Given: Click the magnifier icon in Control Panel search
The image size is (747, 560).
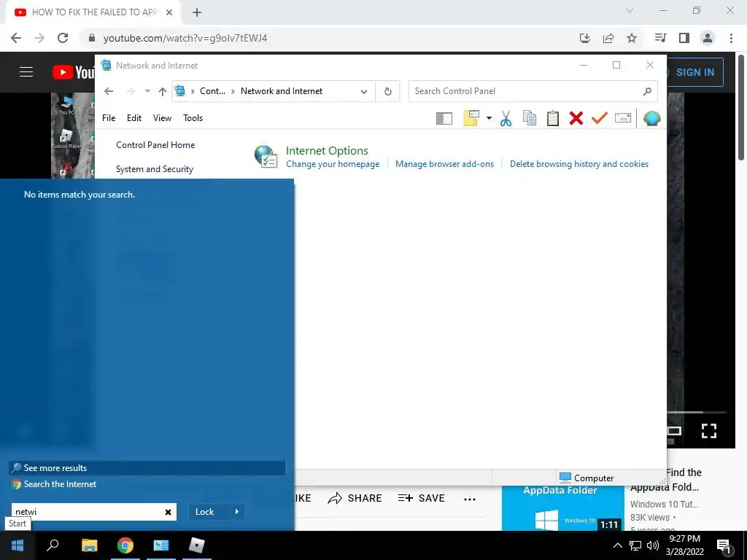Looking at the screenshot, I should pyautogui.click(x=647, y=91).
